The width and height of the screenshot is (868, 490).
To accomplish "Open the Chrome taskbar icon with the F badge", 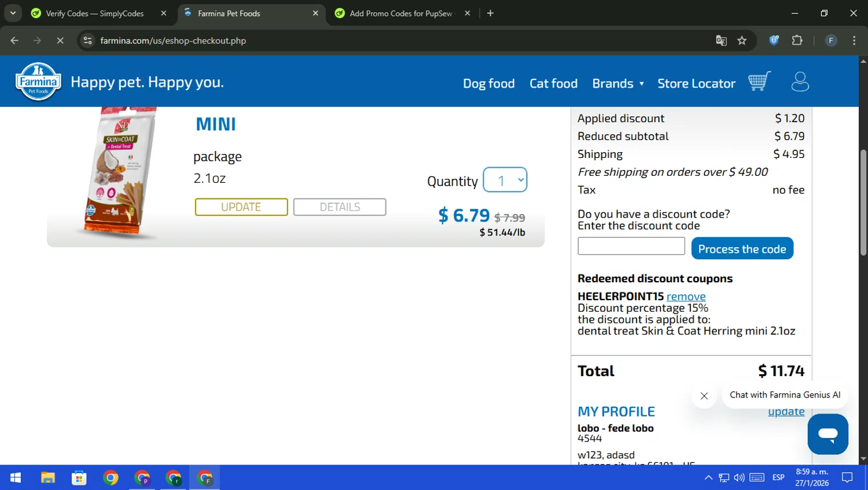I will click(205, 478).
